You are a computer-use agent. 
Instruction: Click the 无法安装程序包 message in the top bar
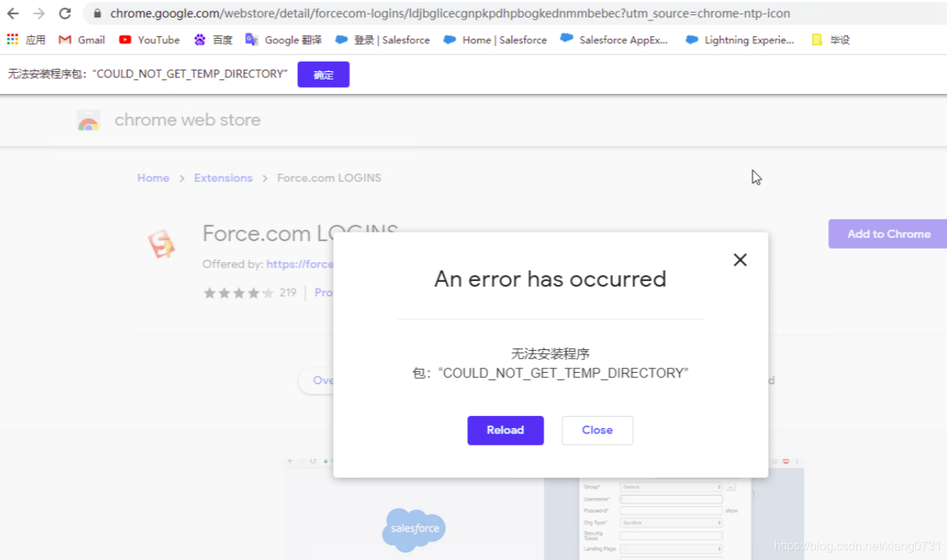click(148, 74)
